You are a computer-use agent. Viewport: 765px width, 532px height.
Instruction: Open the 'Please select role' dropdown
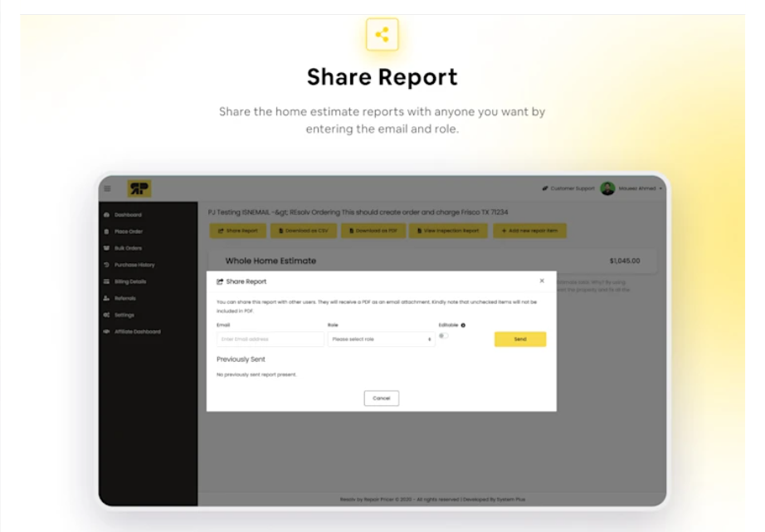pos(381,339)
